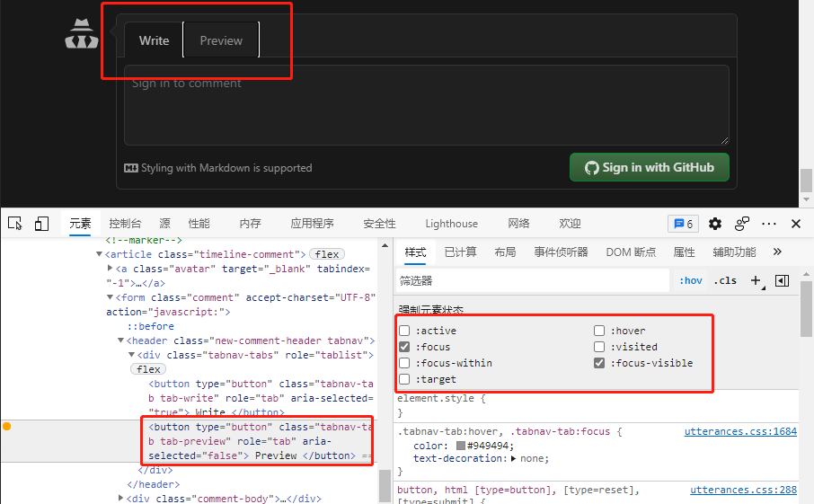This screenshot has width=814, height=504.
Task: Select the 已计算 Computed pane tab
Action: [461, 252]
